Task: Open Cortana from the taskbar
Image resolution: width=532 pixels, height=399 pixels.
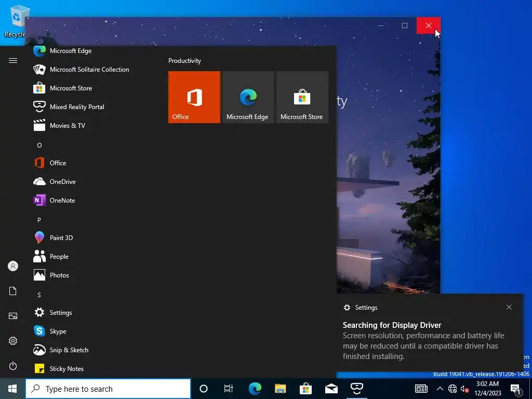Action: point(203,389)
